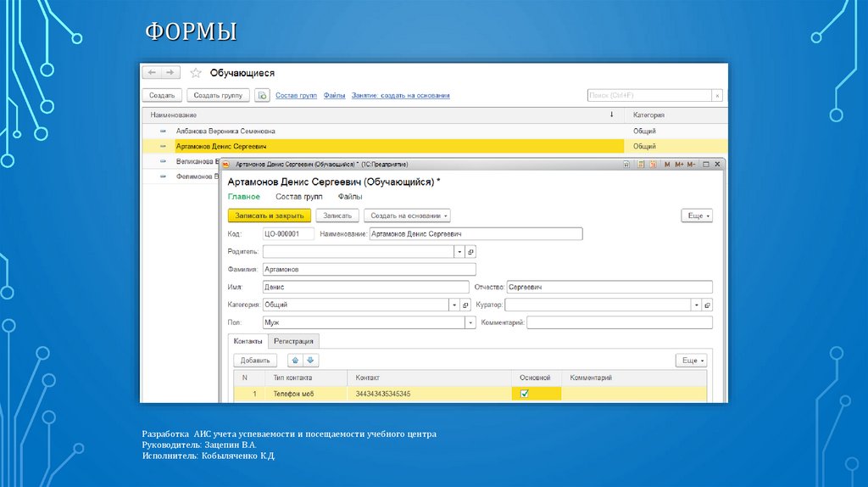Open the Куратор field selection icon
The height and width of the screenshot is (487, 868).
pos(707,305)
